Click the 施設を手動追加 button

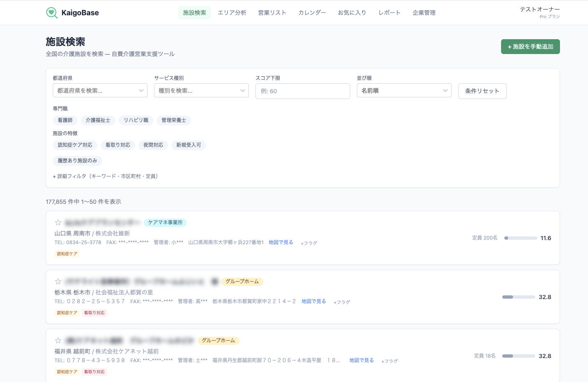[530, 47]
